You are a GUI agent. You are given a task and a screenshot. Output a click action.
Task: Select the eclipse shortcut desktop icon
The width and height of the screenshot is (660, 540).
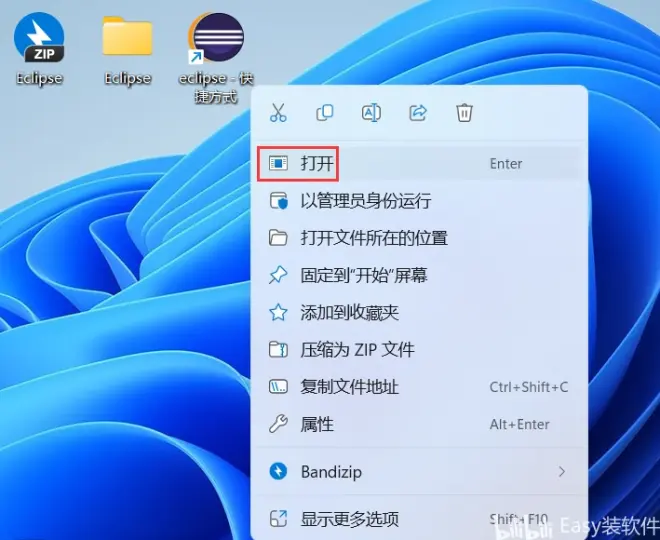pyautogui.click(x=216, y=58)
